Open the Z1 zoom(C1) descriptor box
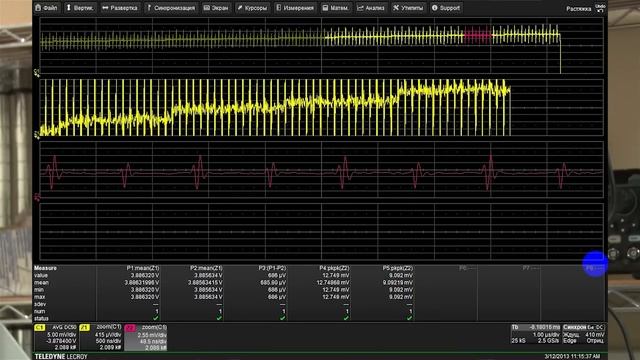 (101, 337)
